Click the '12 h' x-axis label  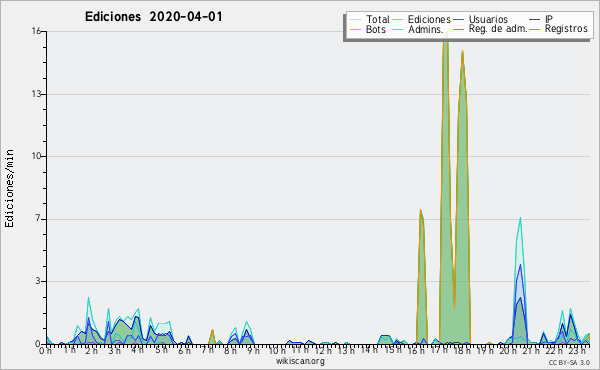click(323, 350)
